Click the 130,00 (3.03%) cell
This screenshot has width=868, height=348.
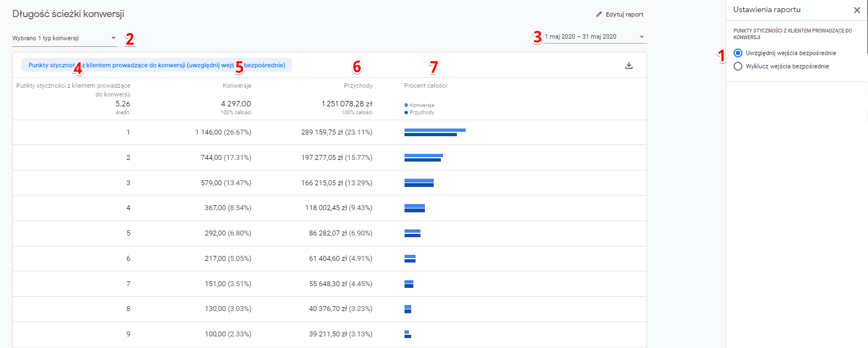tap(228, 309)
